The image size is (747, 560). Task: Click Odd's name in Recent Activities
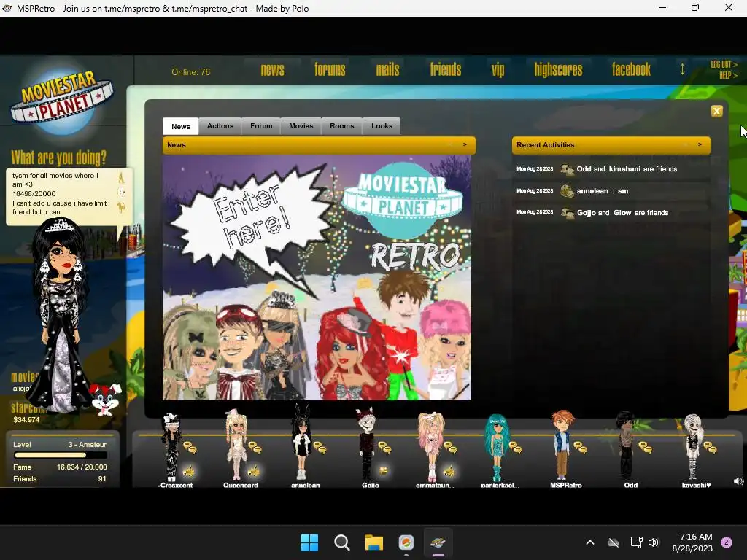pos(584,169)
